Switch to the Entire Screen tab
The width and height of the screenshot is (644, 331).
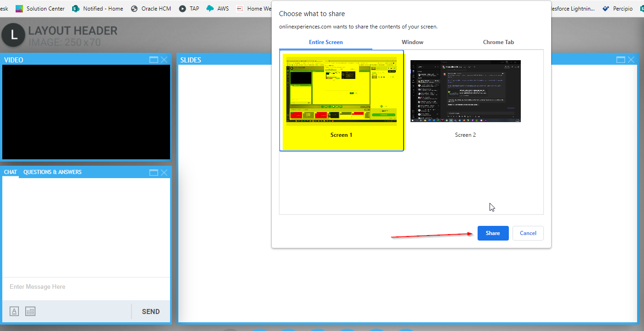click(326, 42)
